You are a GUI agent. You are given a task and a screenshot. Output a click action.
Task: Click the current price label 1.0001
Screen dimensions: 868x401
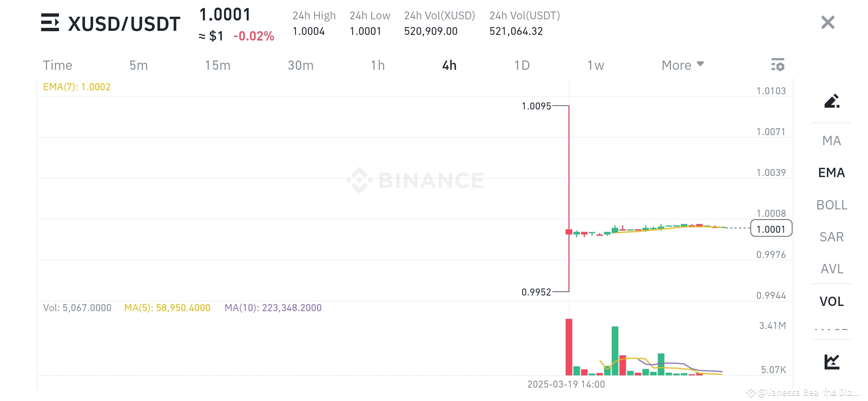771,229
